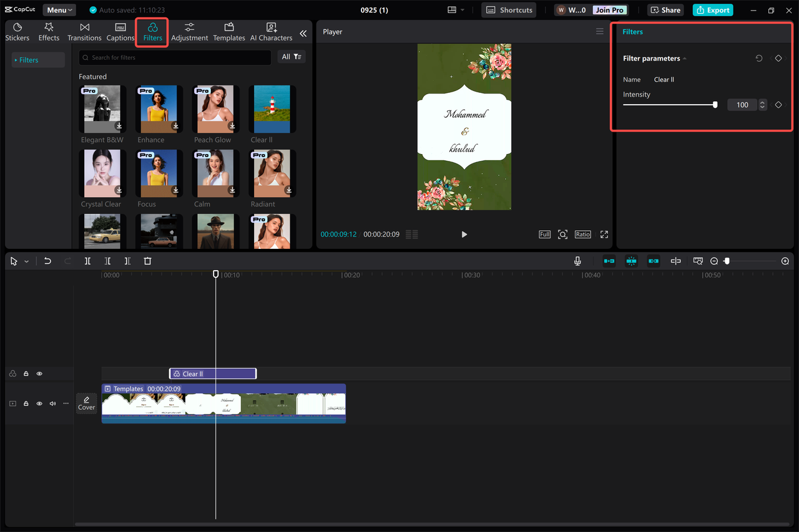Open the Transitions panel
The image size is (799, 532).
coord(84,31)
